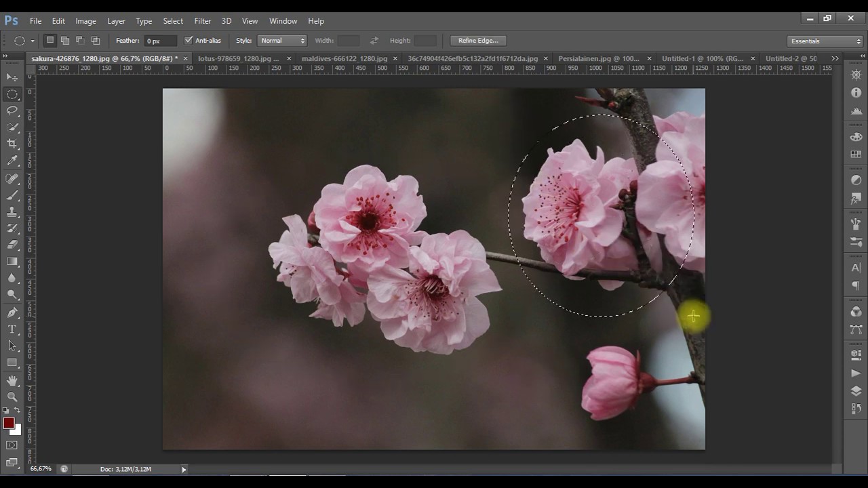868x488 pixels.
Task: Choose Subtract from selection mode
Action: 80,41
